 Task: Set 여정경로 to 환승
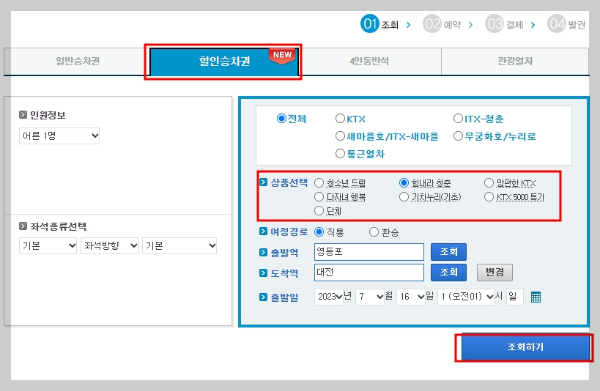point(374,232)
